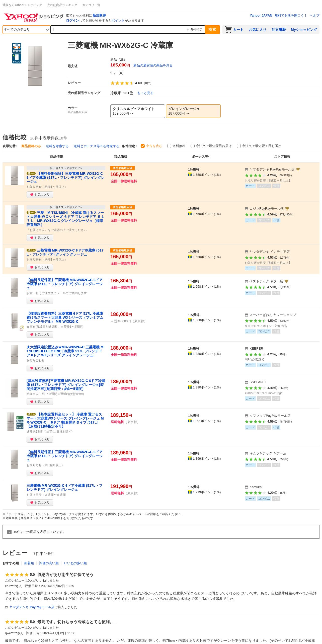Screen dimensions: 322x644
Task: Click the shopping cart icon
Action: click(228, 30)
